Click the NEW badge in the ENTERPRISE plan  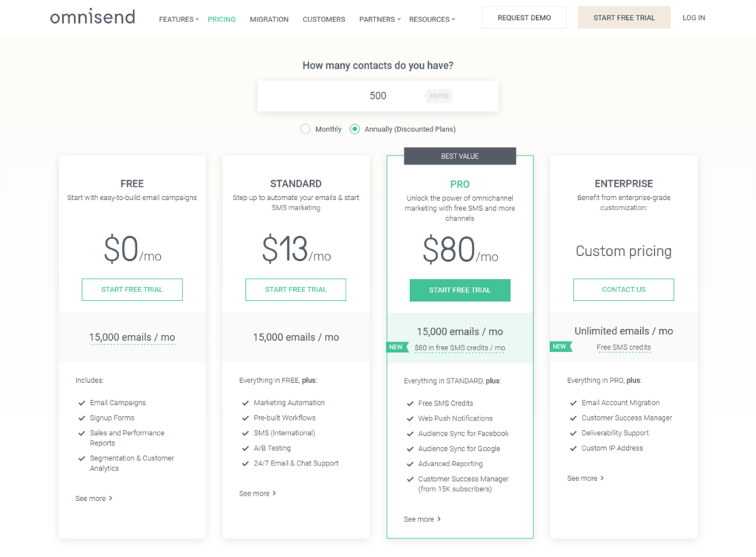click(x=561, y=347)
